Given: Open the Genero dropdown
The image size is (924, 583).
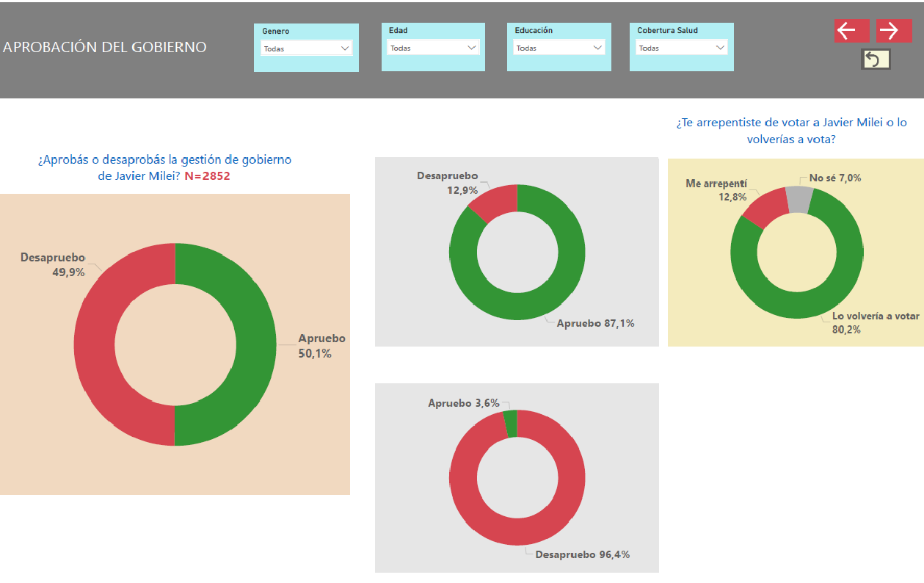Looking at the screenshot, I should click(307, 48).
